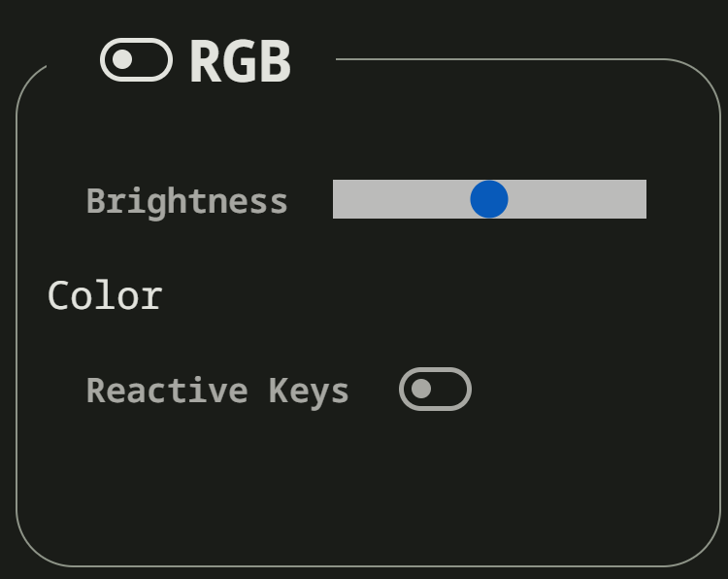The height and width of the screenshot is (579, 728).
Task: Click the blue Brightness slider handle
Action: (489, 199)
